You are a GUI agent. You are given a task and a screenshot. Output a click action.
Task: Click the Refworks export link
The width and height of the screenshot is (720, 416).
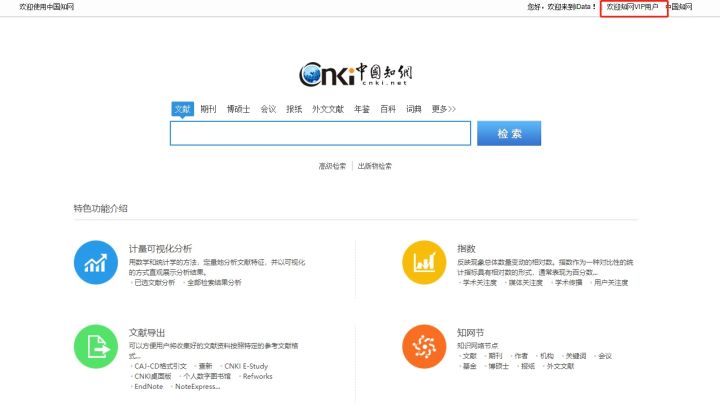(257, 376)
